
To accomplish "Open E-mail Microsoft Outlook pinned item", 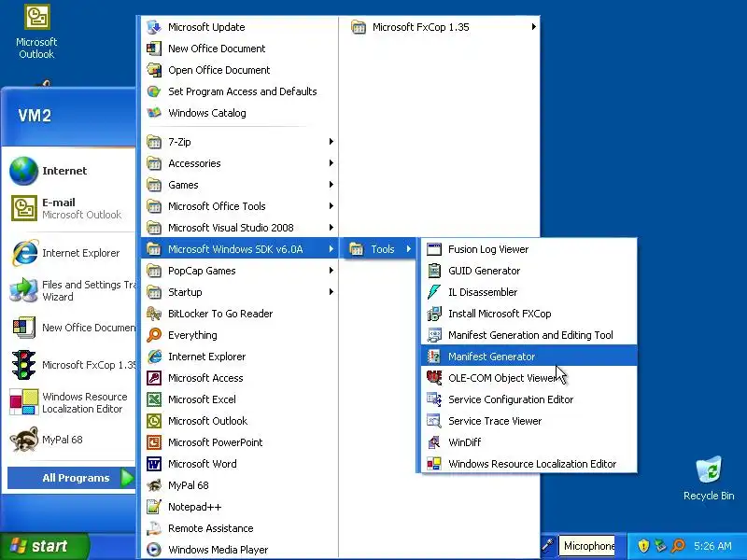I will (x=69, y=208).
